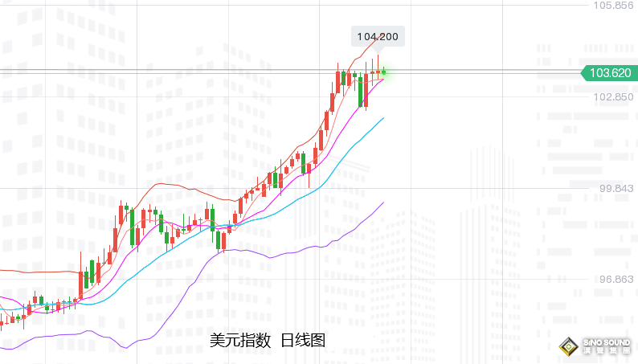Click the rightmost small red candle
Screen dimensions: 638x364
tap(378, 72)
